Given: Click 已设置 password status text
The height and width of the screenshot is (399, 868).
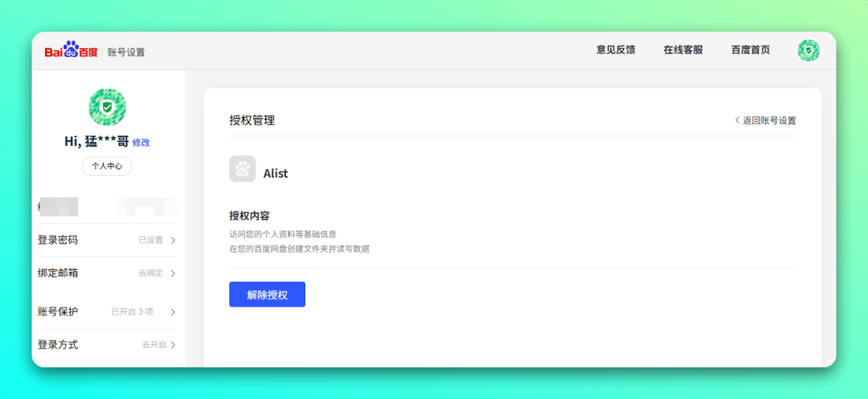Looking at the screenshot, I should (x=150, y=240).
